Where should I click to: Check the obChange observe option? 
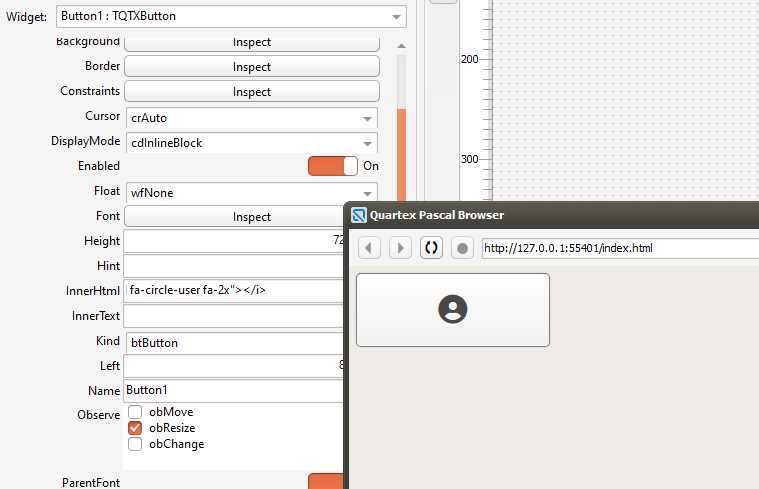coord(136,444)
